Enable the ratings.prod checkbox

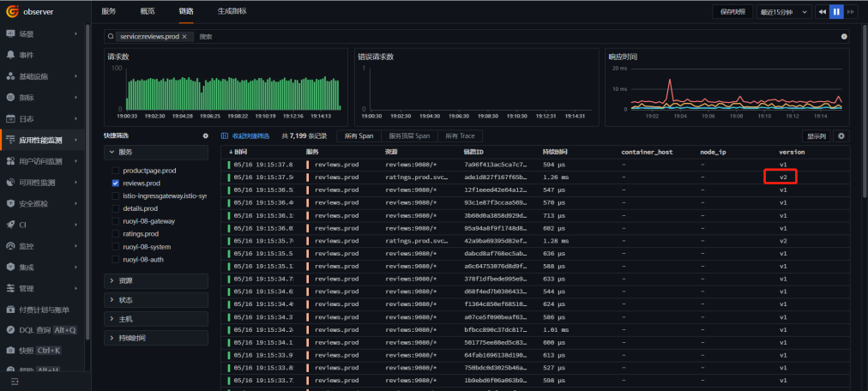pos(115,234)
